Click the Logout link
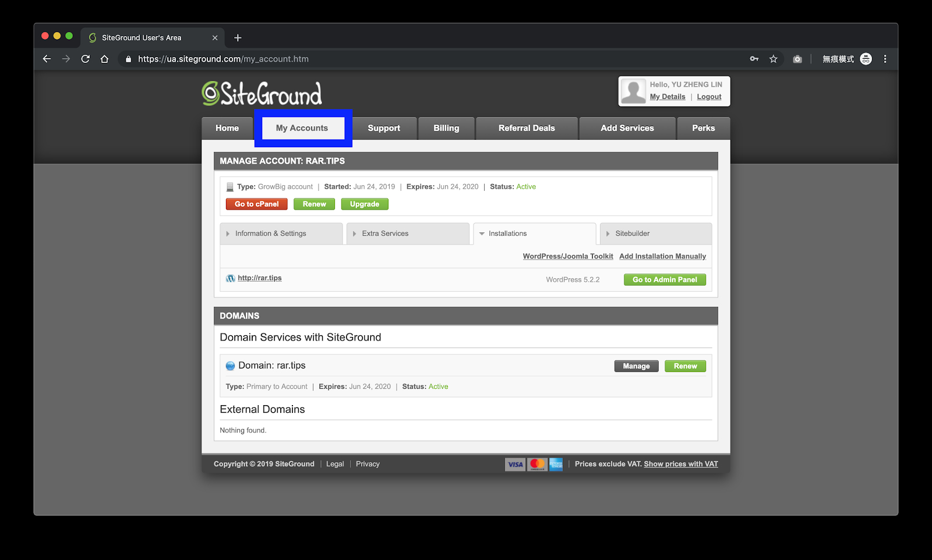Screen dimensions: 932x560 [x=709, y=97]
